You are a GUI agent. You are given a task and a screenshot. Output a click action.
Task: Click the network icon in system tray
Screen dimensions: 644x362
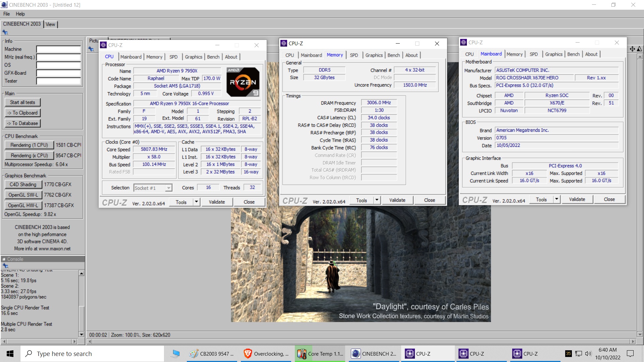(x=578, y=354)
